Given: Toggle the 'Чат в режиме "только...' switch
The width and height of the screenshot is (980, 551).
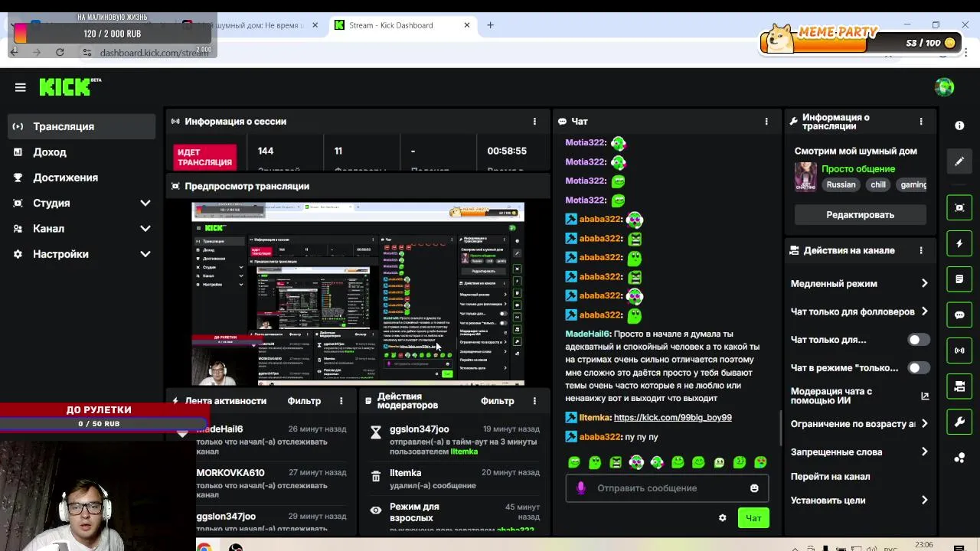Looking at the screenshot, I should (919, 368).
